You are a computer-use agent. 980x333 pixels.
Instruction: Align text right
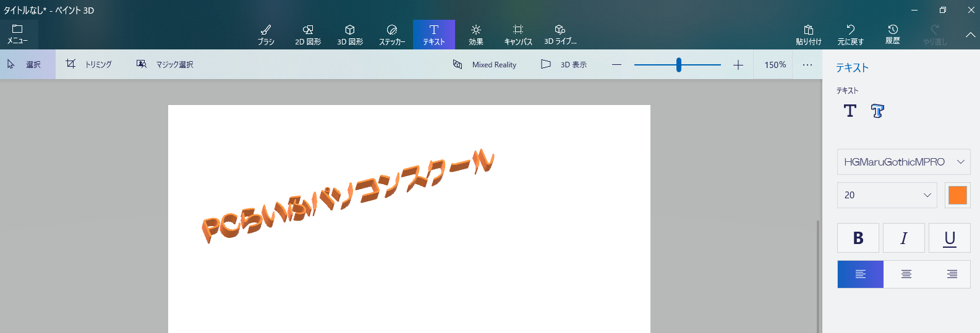pos(952,274)
